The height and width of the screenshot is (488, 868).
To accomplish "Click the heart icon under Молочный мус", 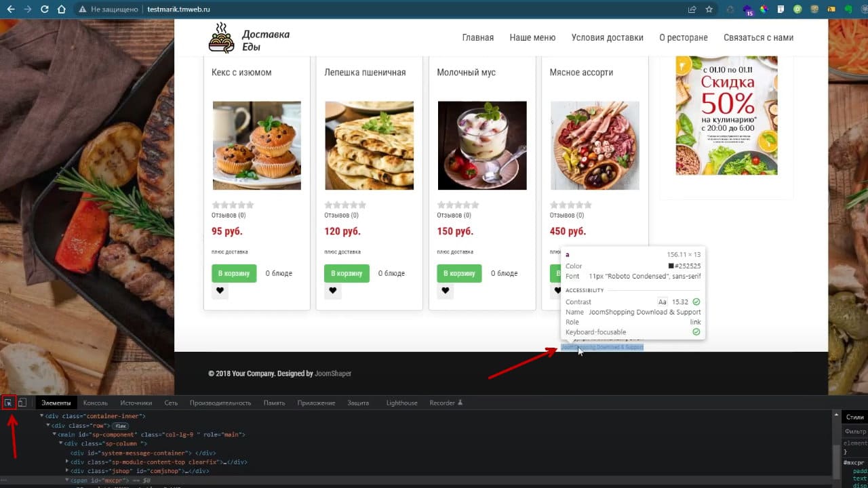I will (445, 291).
